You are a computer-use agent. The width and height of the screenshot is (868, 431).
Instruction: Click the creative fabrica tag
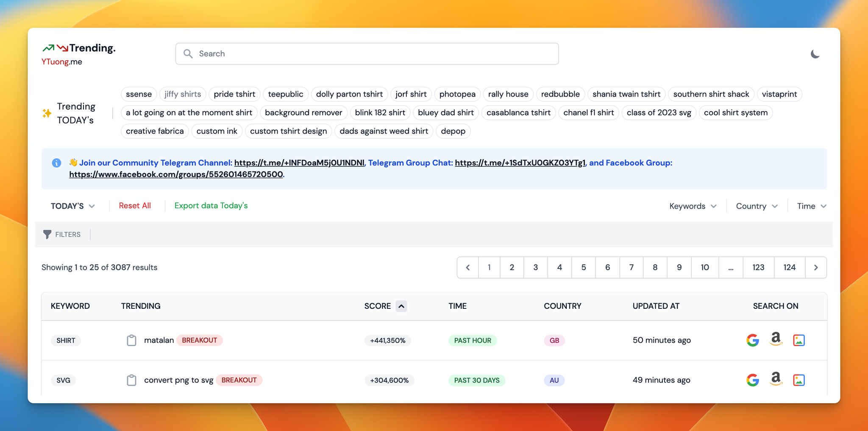(155, 131)
